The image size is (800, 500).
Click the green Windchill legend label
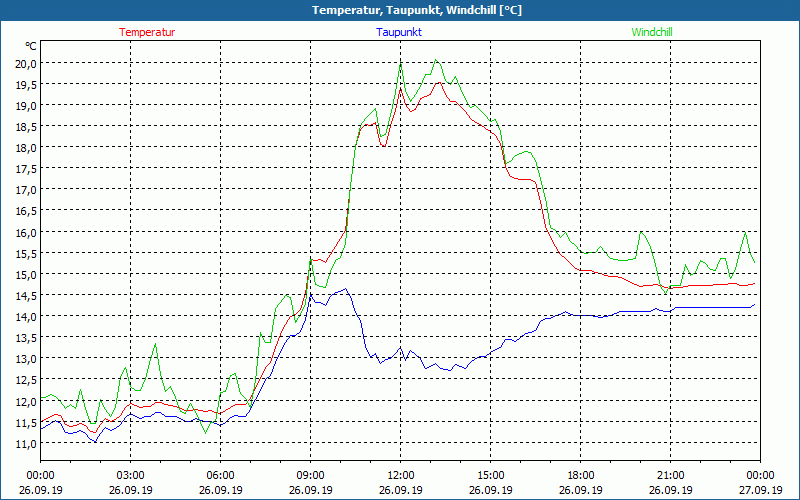[x=652, y=32]
